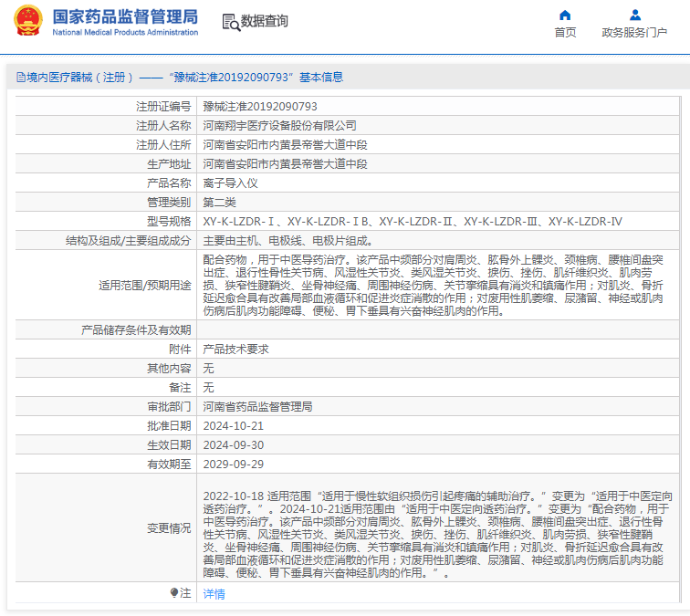
Task: Click the 政务服务门户 person icon
Action: tap(635, 16)
